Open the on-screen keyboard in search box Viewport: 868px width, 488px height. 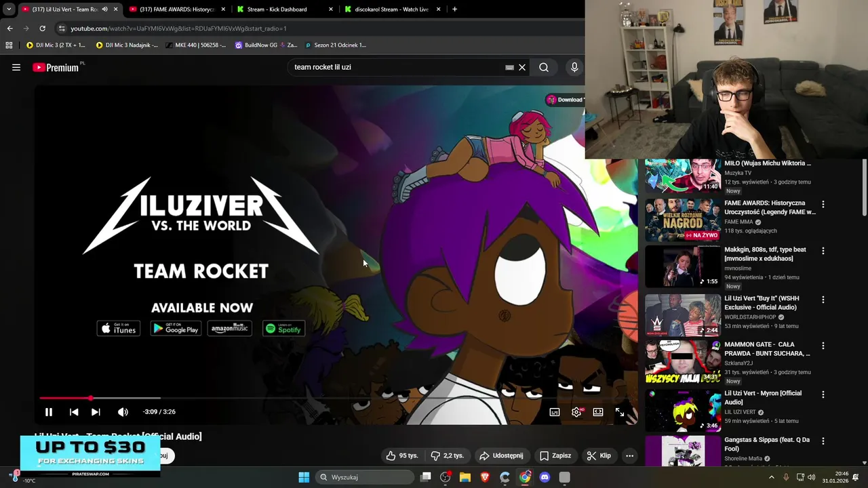pos(509,67)
